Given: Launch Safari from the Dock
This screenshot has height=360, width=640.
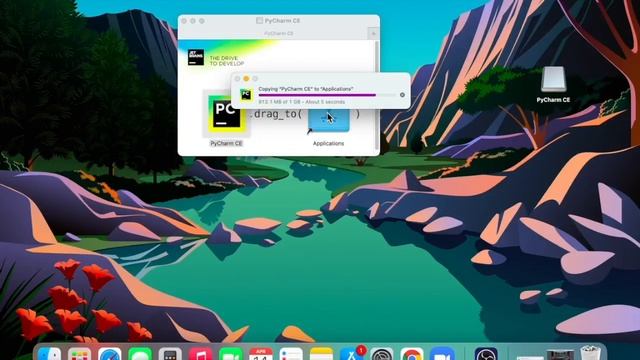Looking at the screenshot, I should 109,354.
